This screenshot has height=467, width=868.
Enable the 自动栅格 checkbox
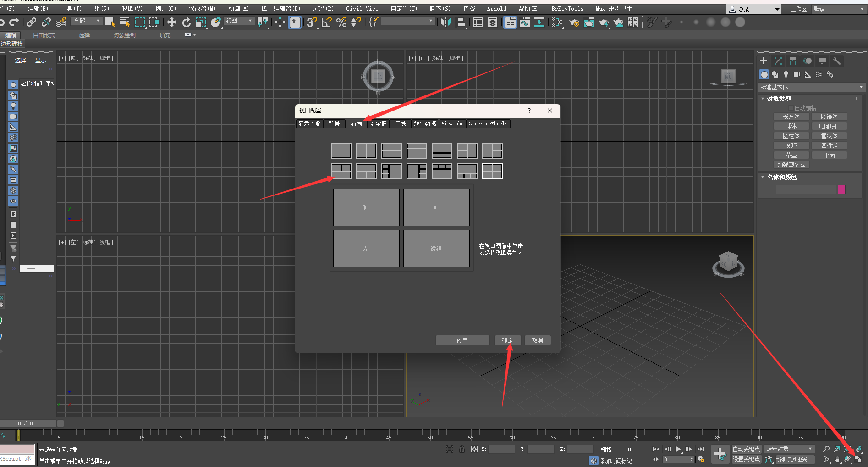coord(791,108)
